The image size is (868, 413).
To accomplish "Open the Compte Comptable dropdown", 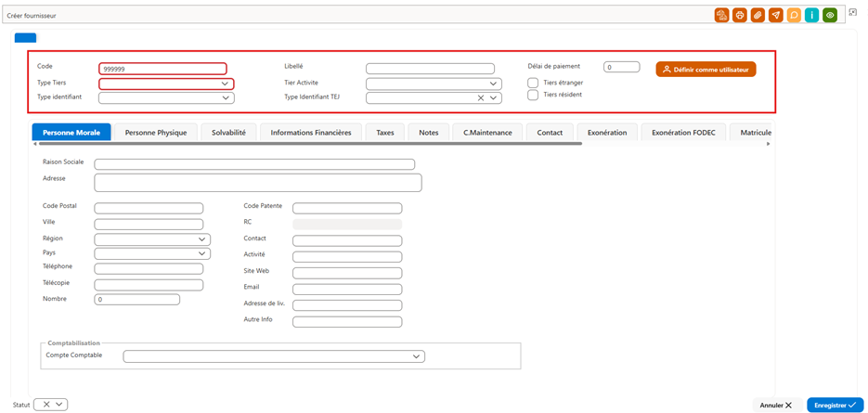I will point(274,356).
